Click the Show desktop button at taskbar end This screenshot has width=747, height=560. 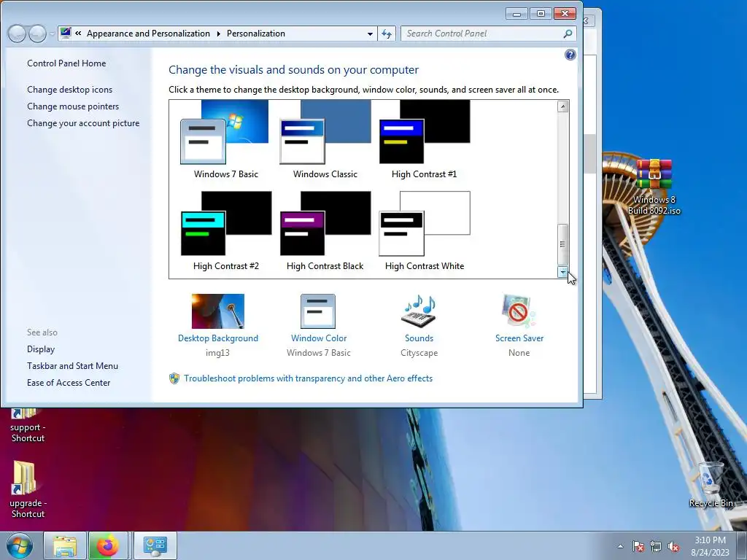click(x=742, y=545)
